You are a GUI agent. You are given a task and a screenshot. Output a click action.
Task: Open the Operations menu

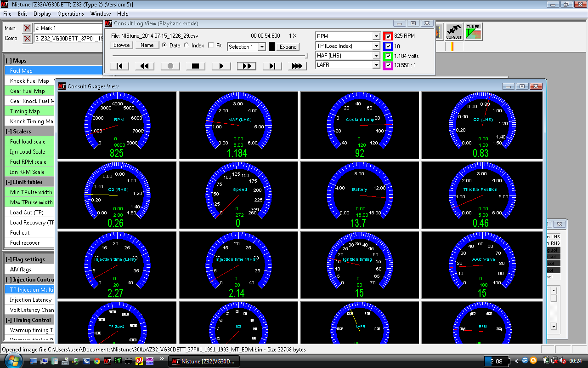[x=70, y=14]
